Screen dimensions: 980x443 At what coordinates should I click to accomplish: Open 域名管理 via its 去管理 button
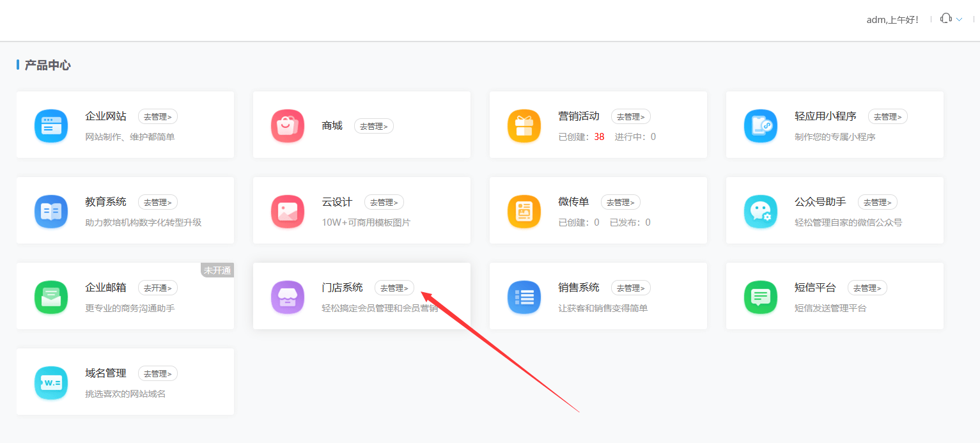(x=157, y=373)
